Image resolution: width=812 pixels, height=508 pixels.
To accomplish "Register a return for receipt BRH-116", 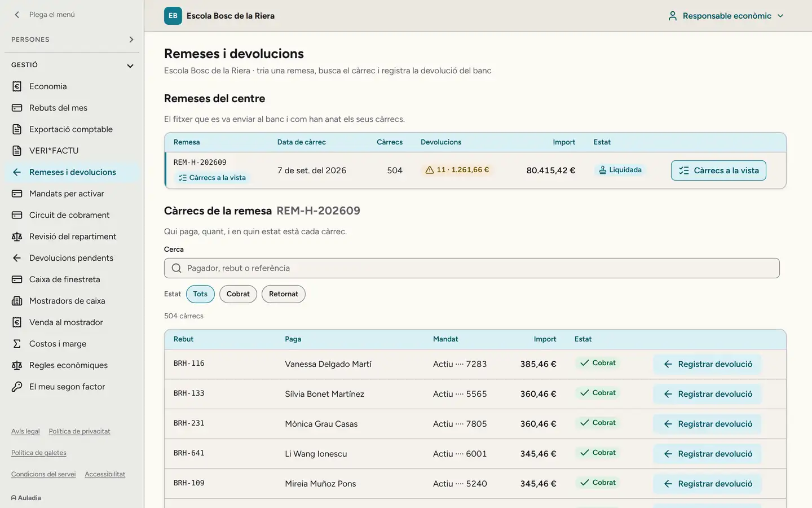I will point(708,364).
